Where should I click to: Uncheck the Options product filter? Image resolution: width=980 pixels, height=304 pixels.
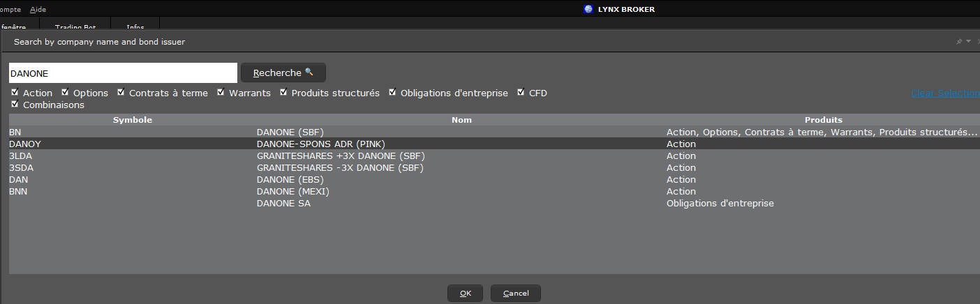click(65, 92)
